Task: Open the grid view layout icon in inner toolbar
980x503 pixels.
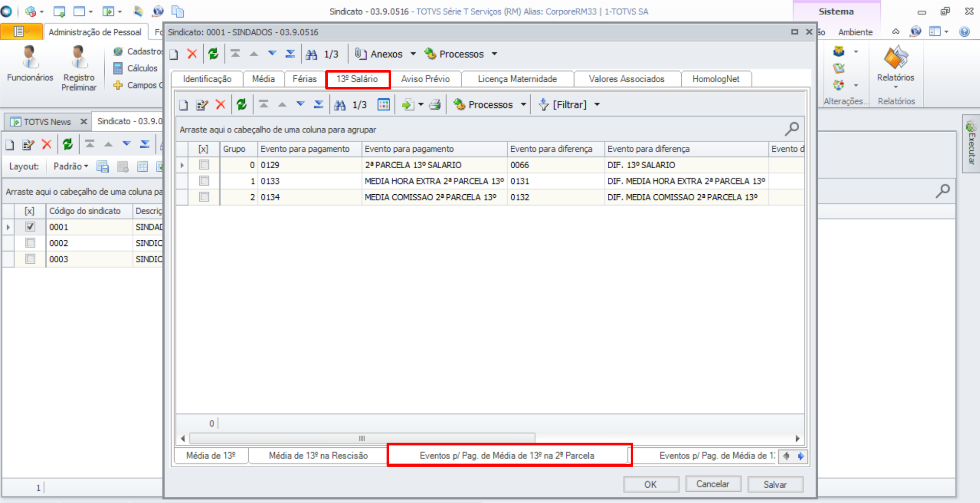Action: click(384, 104)
